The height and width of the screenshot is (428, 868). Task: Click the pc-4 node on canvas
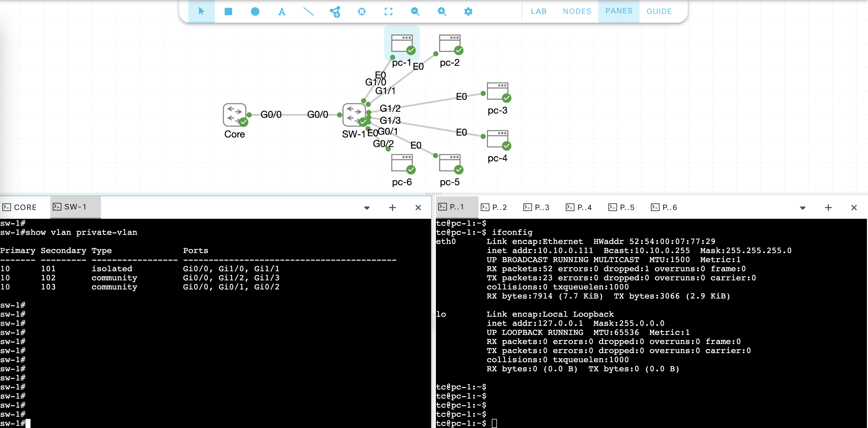pyautogui.click(x=498, y=139)
